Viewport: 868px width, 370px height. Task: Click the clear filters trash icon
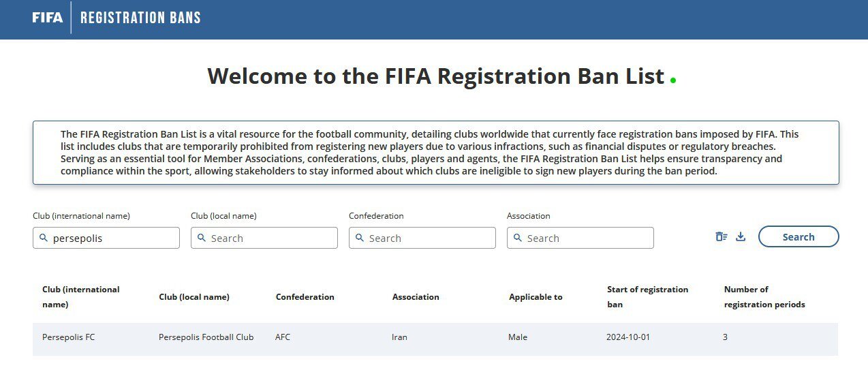721,237
